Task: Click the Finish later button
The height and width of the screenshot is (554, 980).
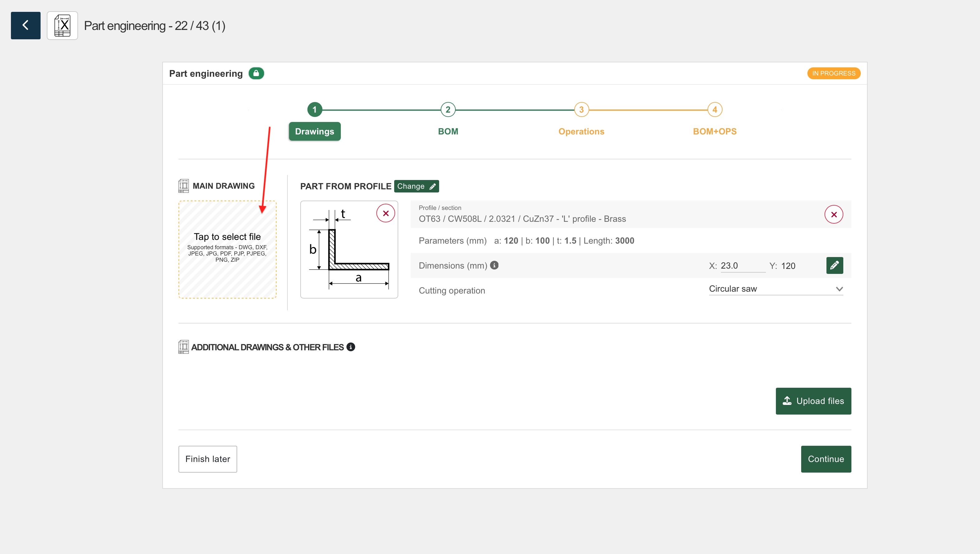Action: 208,459
